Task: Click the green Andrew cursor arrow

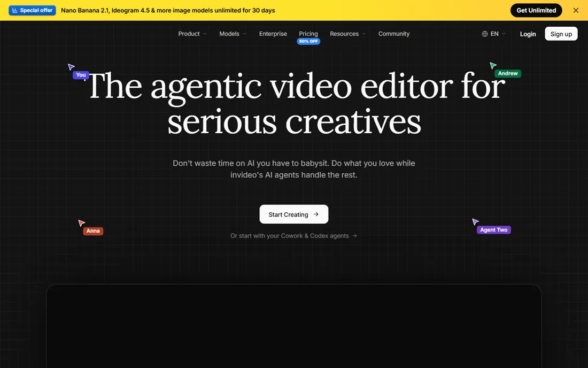Action: point(493,66)
